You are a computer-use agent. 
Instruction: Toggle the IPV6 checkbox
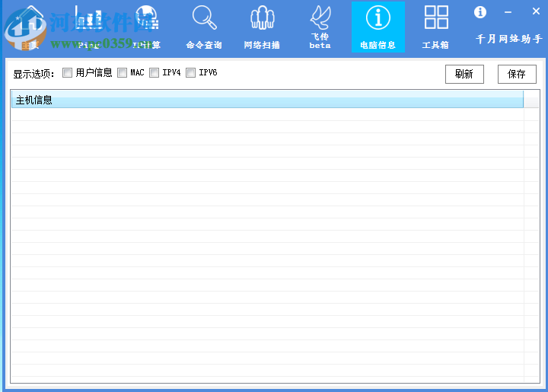190,72
